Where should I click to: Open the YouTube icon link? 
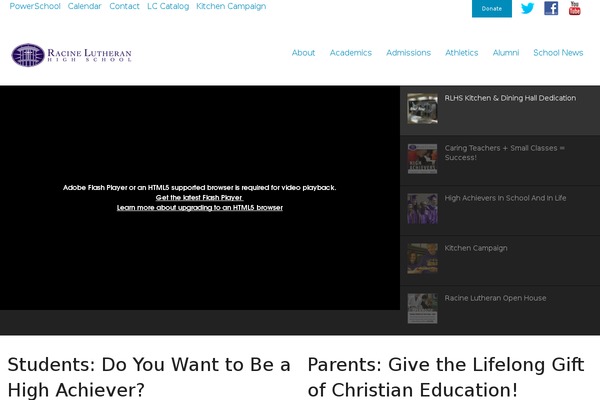point(574,8)
